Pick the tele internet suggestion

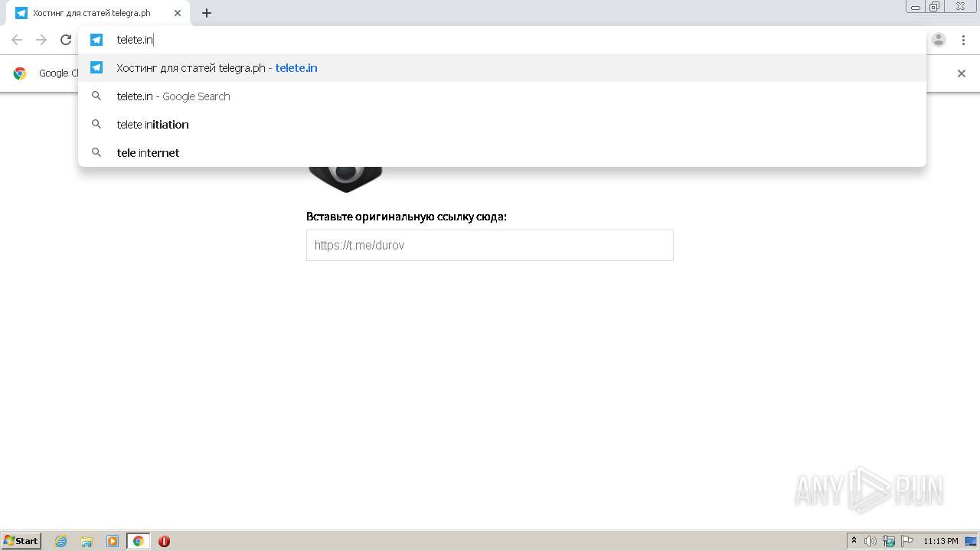tap(501, 153)
